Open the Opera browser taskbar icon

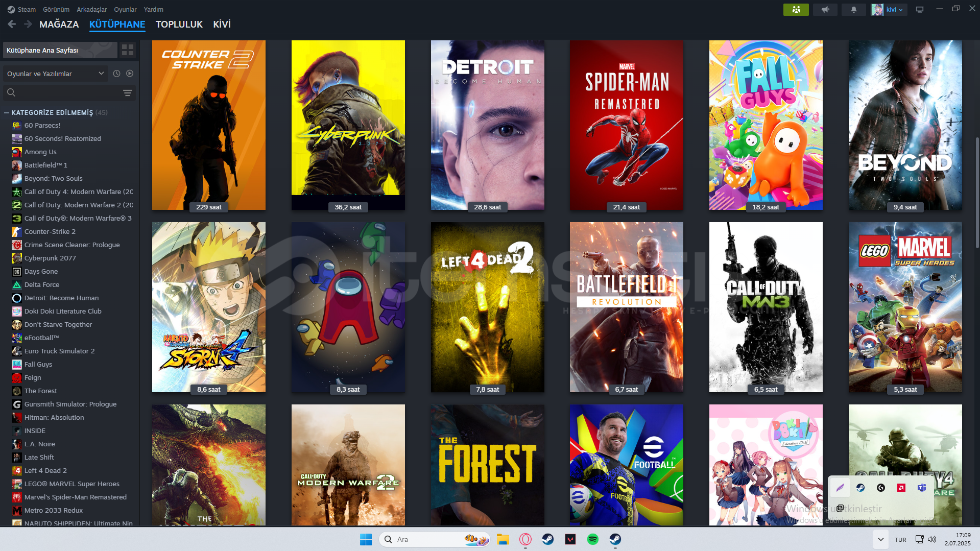tap(525, 539)
